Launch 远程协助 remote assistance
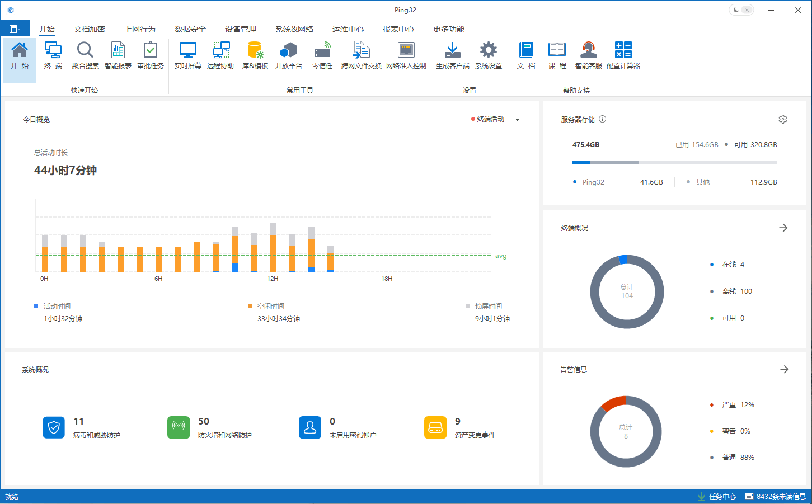Image resolution: width=812 pixels, height=504 pixels. coord(220,55)
